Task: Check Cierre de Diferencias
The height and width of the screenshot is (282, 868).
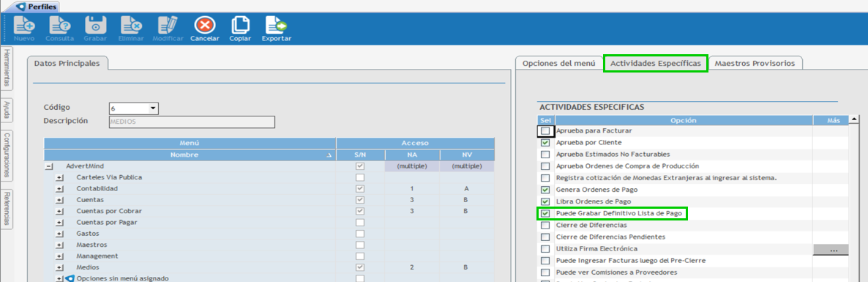Action: point(546,226)
